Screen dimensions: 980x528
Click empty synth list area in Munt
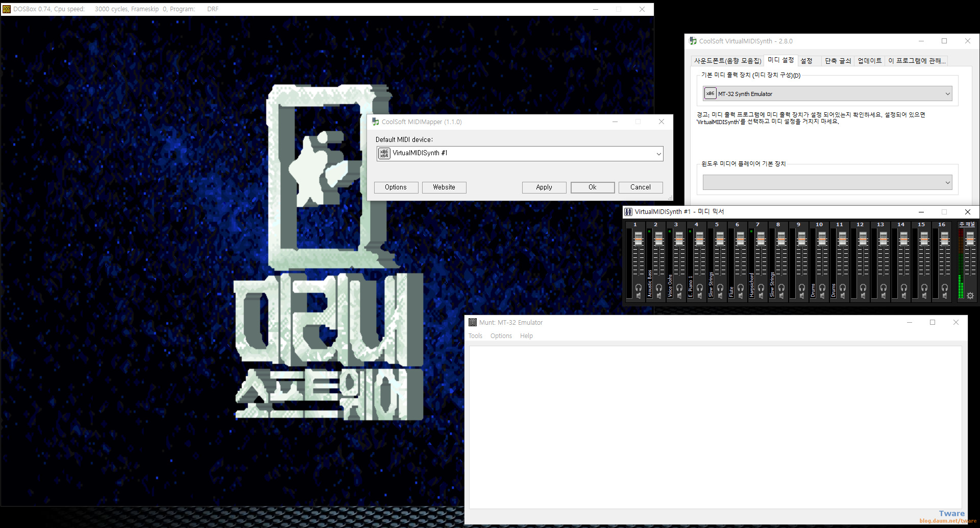click(715, 427)
